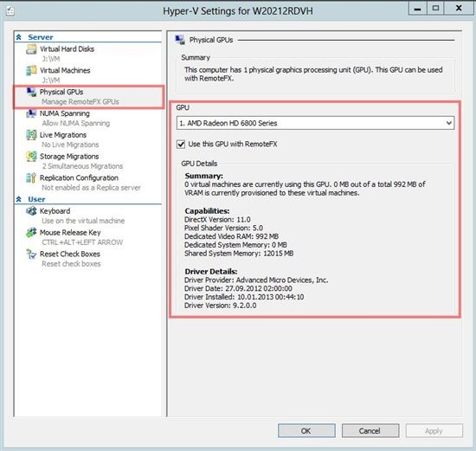
Task: Select Reset Check Boxes setting
Action: pos(70,254)
